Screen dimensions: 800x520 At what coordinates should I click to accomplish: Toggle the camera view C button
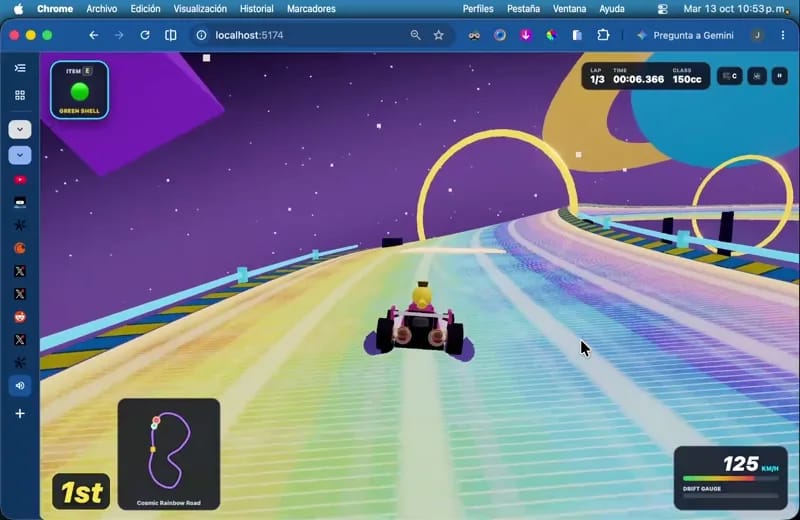pos(730,76)
